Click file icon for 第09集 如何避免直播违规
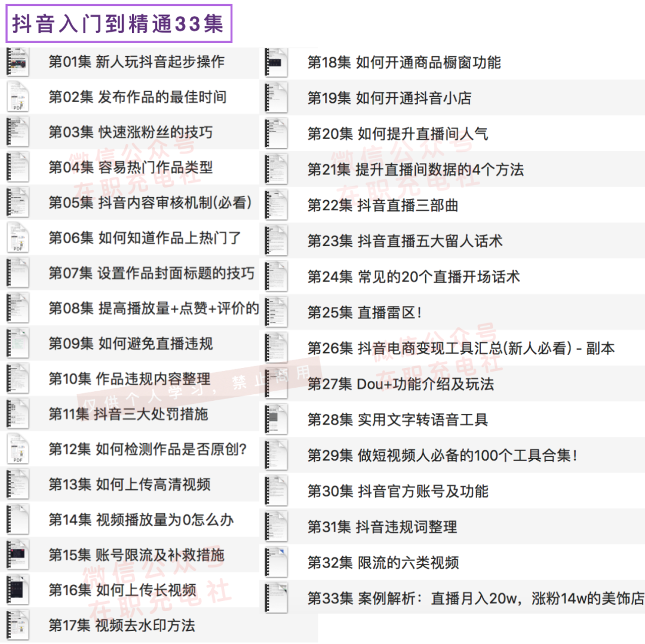The width and height of the screenshot is (645, 644). (18, 343)
